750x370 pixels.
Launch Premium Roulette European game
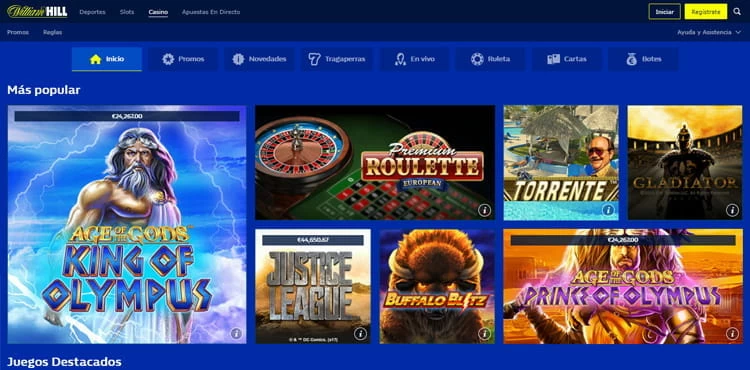tap(375, 163)
